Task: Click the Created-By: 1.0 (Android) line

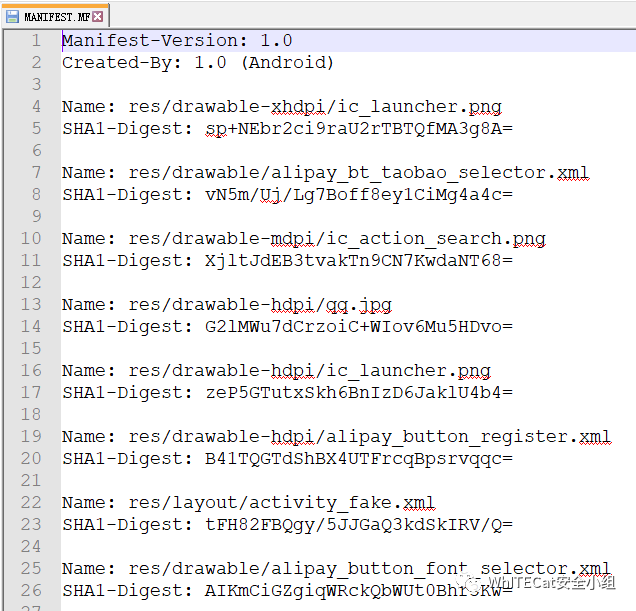Action: 198,63
